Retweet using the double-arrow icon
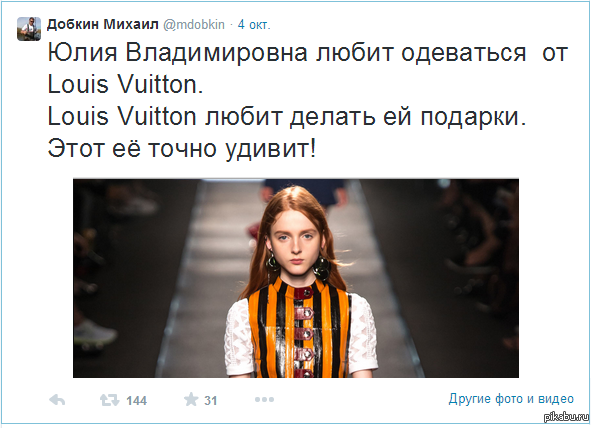Screen dimensions: 594x428 (x=109, y=400)
